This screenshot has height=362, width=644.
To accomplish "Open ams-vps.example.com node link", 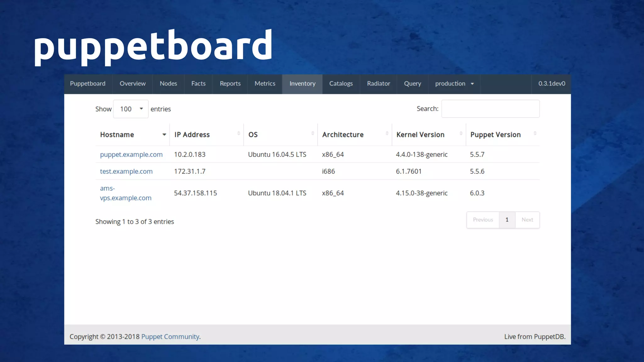I will [126, 193].
